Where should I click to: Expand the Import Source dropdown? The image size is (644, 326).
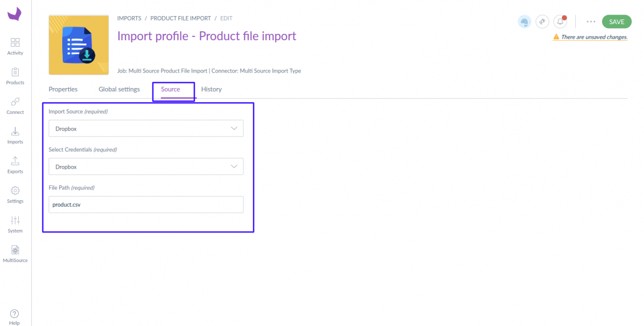(x=145, y=129)
